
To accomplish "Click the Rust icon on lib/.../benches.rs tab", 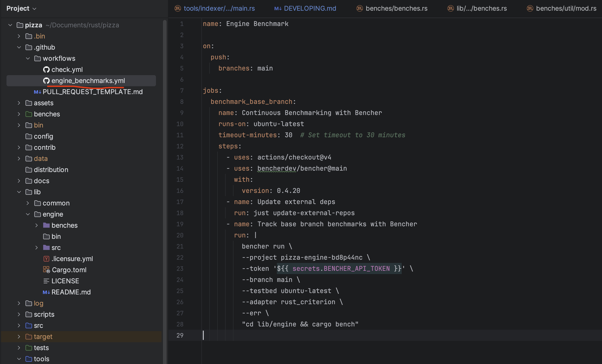I will click(450, 8).
